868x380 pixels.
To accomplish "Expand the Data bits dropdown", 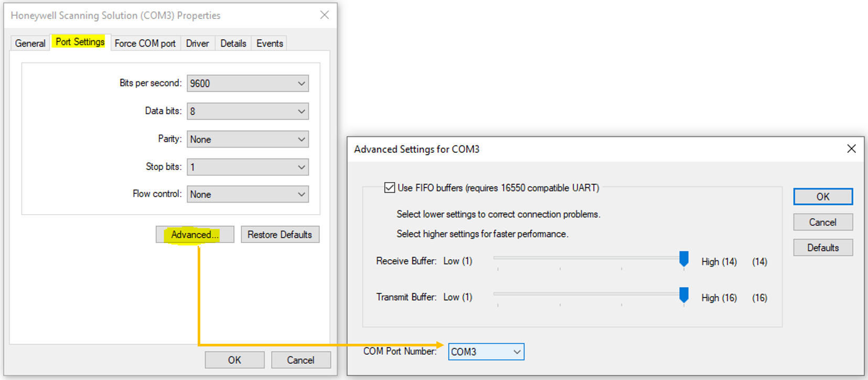I will coord(248,111).
